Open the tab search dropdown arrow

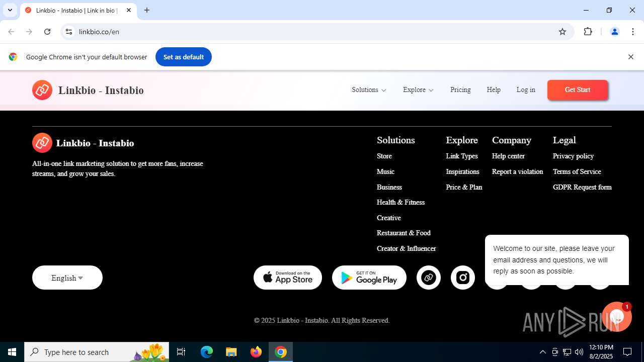tap(10, 10)
